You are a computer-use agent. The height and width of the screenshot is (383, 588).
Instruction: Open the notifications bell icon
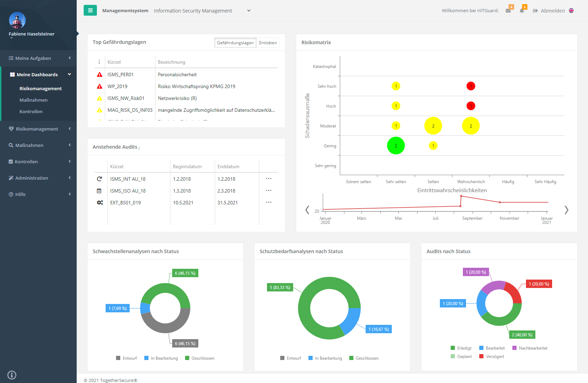coord(522,11)
